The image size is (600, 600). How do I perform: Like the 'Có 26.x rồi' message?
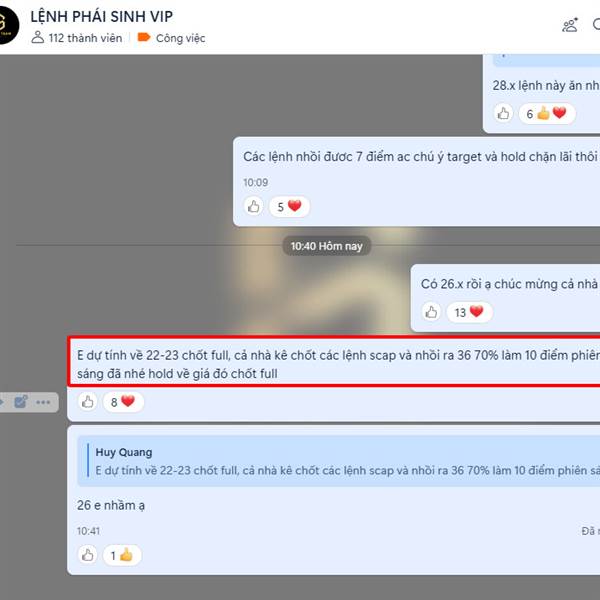pos(431,312)
